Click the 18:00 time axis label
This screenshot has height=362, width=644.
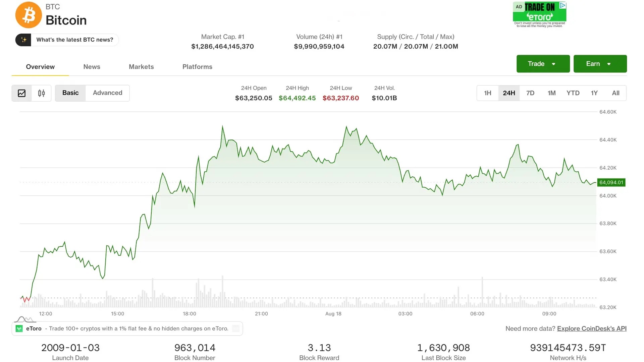190,314
